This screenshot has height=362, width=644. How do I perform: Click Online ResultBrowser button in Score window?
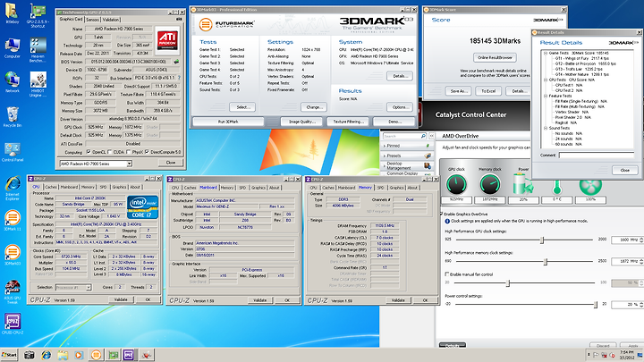[x=495, y=58]
